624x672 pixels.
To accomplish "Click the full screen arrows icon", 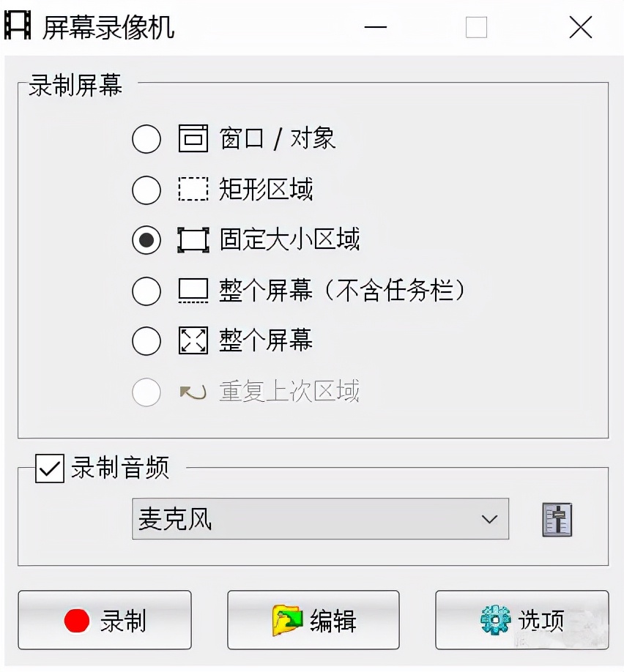I will pyautogui.click(x=193, y=340).
